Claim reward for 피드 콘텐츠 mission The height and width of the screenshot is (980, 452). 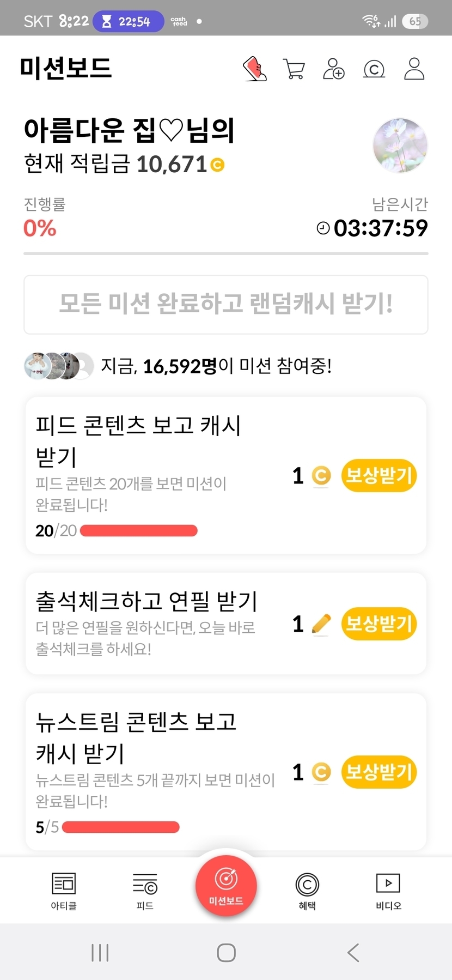point(378,476)
